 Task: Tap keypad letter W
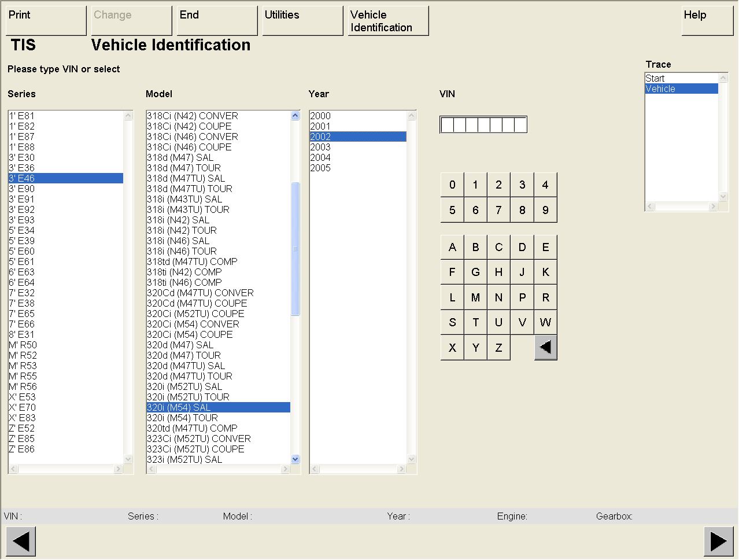tap(545, 322)
